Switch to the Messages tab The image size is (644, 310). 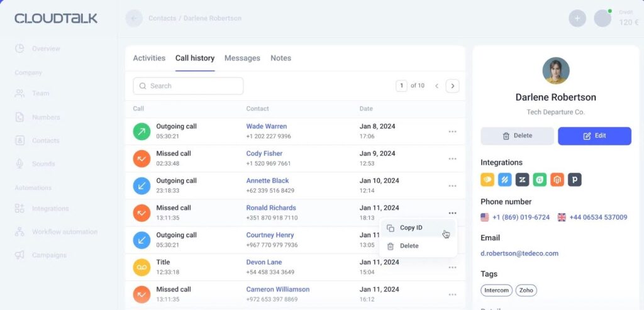[x=242, y=58]
